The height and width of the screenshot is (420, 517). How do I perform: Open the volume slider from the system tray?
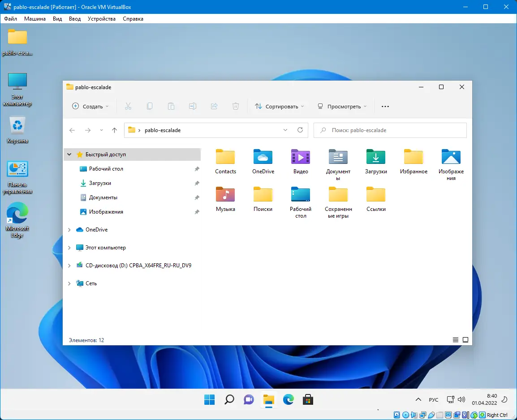[462, 399]
